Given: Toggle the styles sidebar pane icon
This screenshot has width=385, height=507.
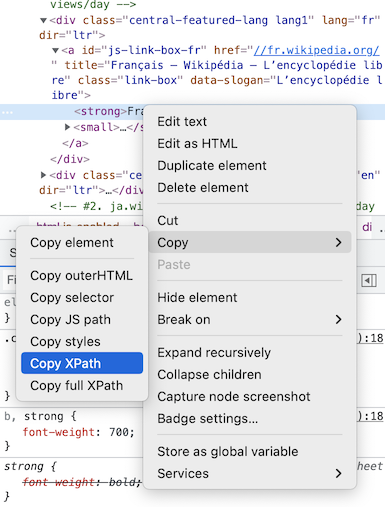Looking at the screenshot, I should (369, 280).
